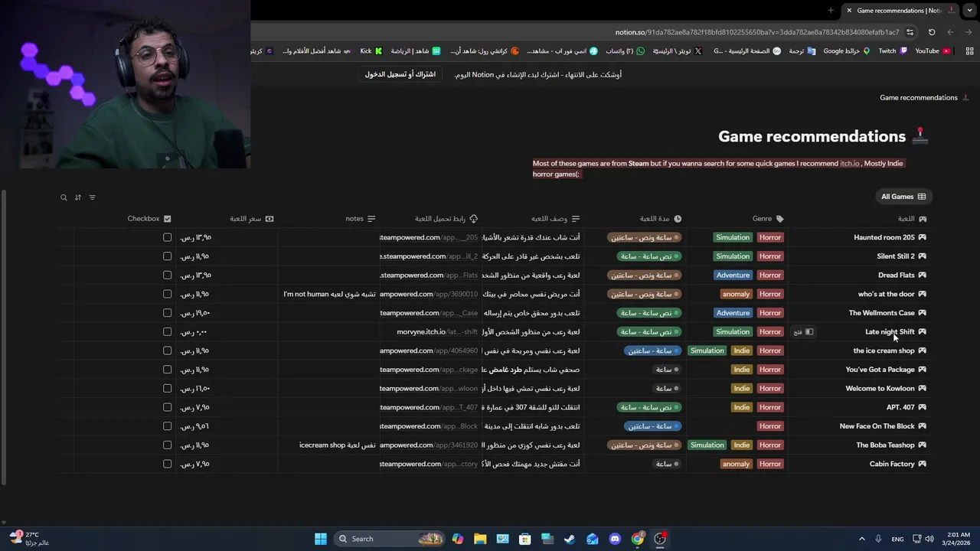Open the microphone icon in the system tray
This screenshot has height=551, width=980.
878,539
